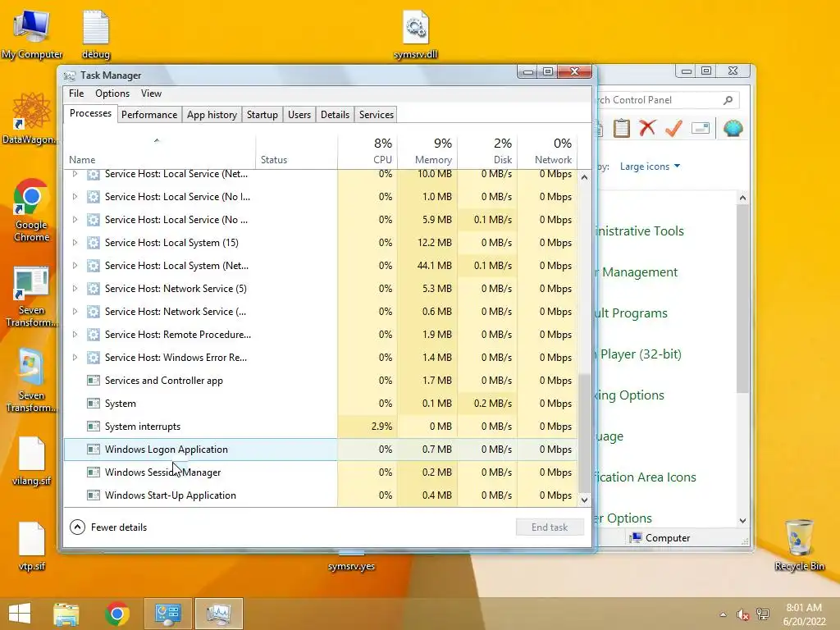Switch to App history tab

click(x=212, y=115)
